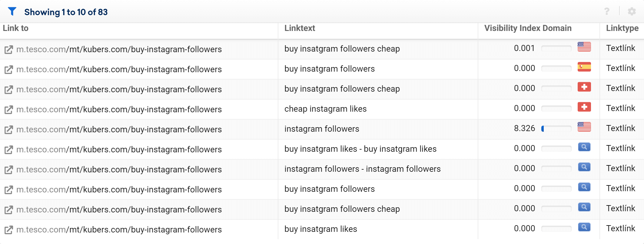This screenshot has height=244, width=644.
Task: Open the m.tesco.com link in first row
Action: click(x=119, y=49)
